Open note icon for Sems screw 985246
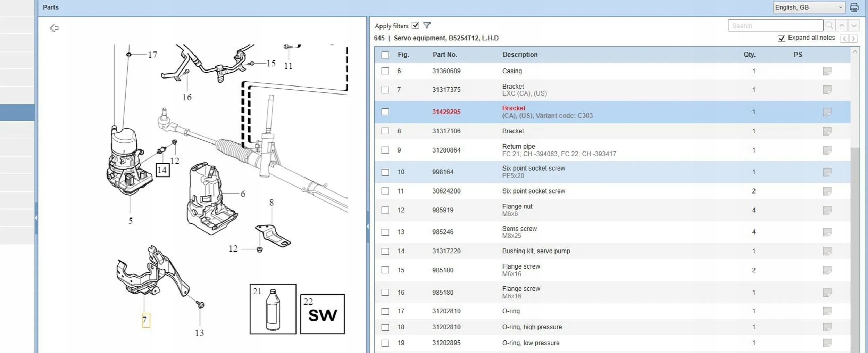 (x=827, y=232)
